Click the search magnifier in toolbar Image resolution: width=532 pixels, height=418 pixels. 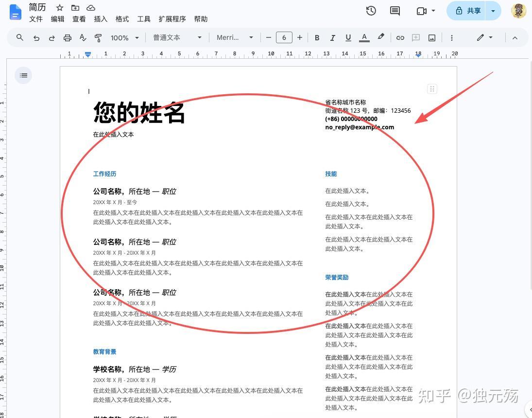click(x=20, y=37)
